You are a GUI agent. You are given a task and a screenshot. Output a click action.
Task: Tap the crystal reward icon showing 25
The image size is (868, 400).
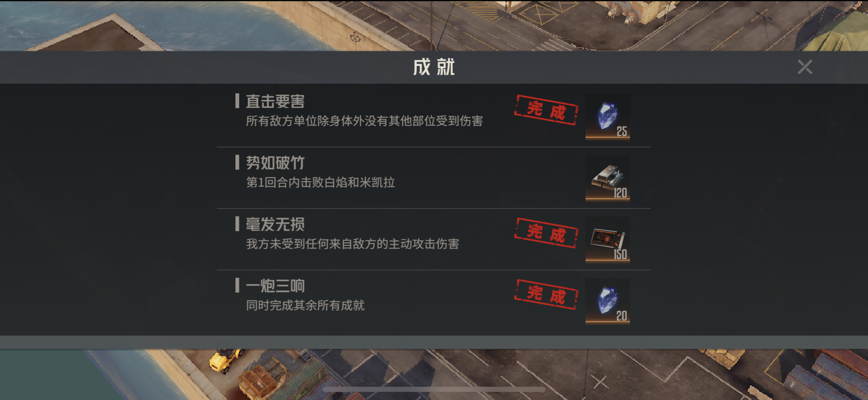pos(608,117)
